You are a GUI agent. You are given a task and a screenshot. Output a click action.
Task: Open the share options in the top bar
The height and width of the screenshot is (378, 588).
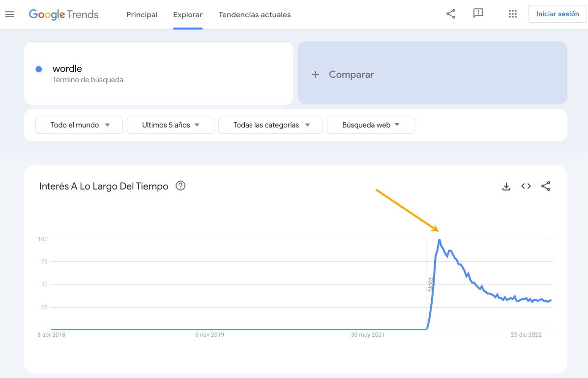coord(451,14)
